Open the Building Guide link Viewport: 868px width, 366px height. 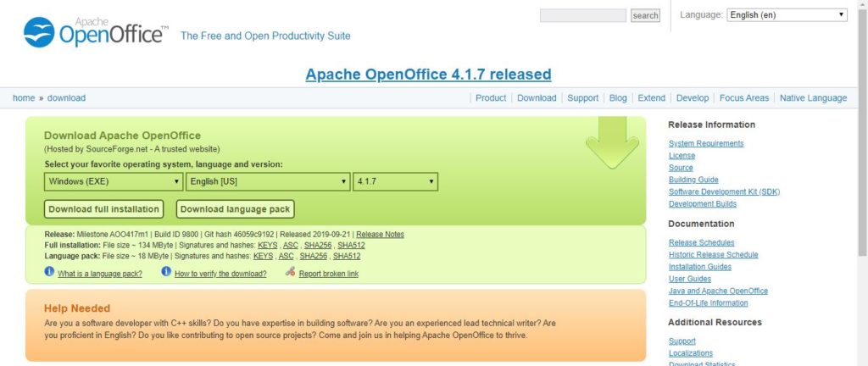[693, 180]
